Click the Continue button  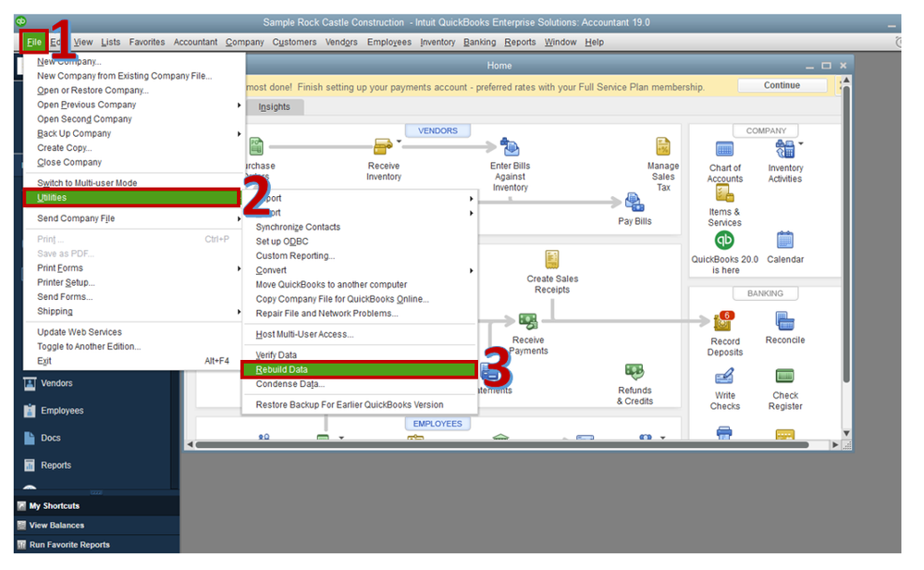tap(782, 85)
